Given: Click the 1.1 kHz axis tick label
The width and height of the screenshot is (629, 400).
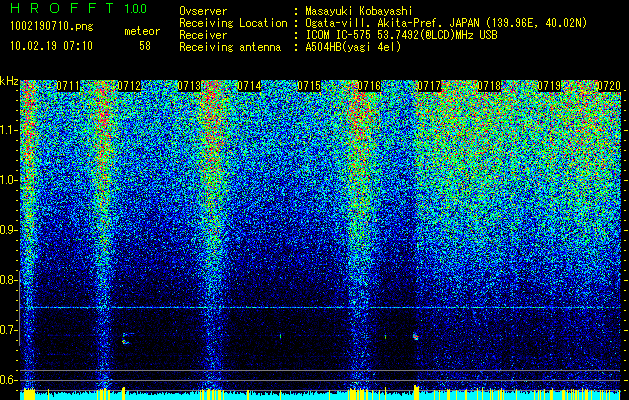Looking at the screenshot, I should 9,130.
